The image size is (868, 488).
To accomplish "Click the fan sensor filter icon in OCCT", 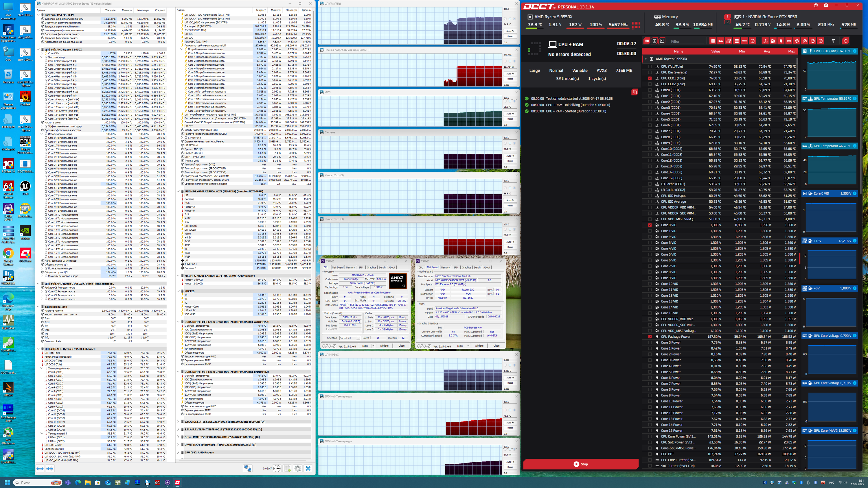I will [x=797, y=41].
